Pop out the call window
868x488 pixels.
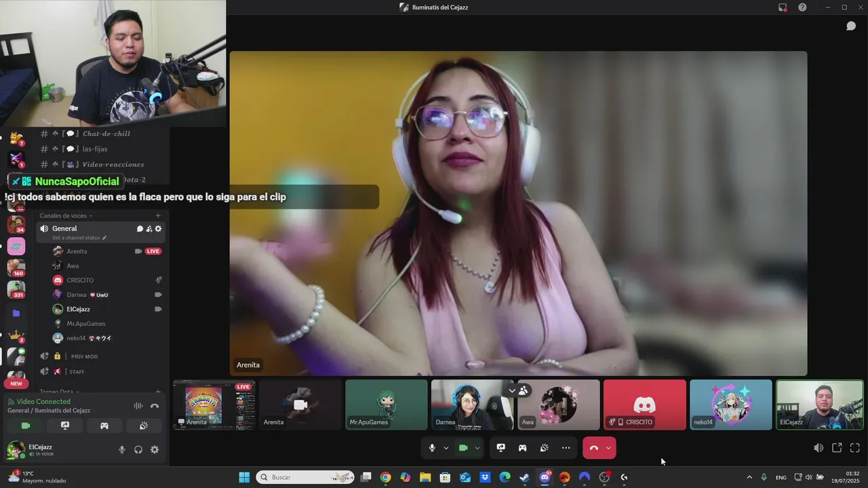(x=837, y=448)
